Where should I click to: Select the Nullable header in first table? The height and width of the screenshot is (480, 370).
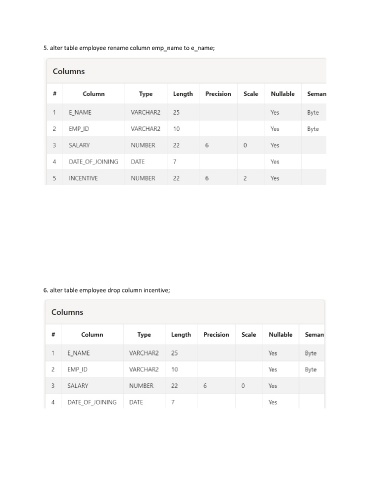283,94
